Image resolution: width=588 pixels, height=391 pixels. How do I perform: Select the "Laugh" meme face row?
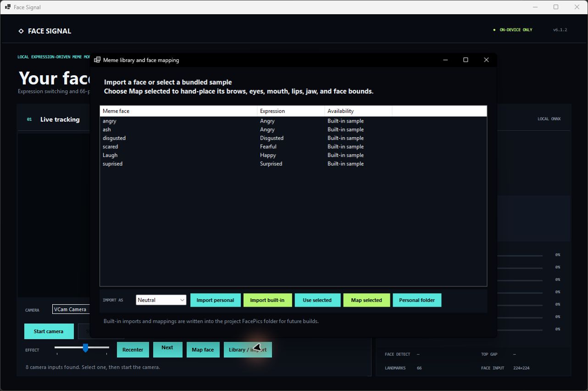click(x=293, y=155)
